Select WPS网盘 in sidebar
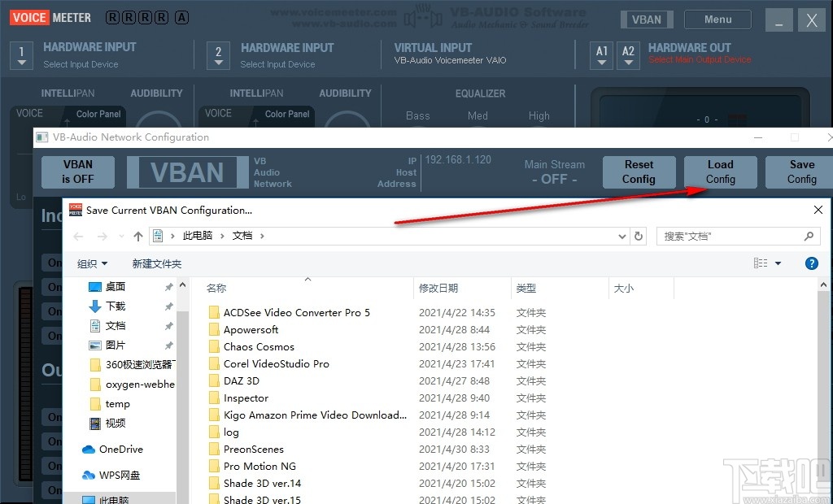 click(119, 475)
